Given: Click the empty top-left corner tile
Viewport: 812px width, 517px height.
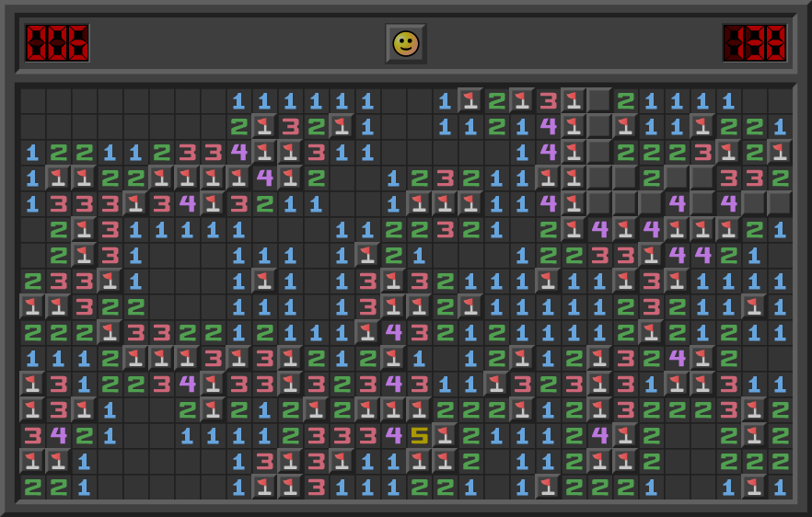Looking at the screenshot, I should tap(33, 100).
